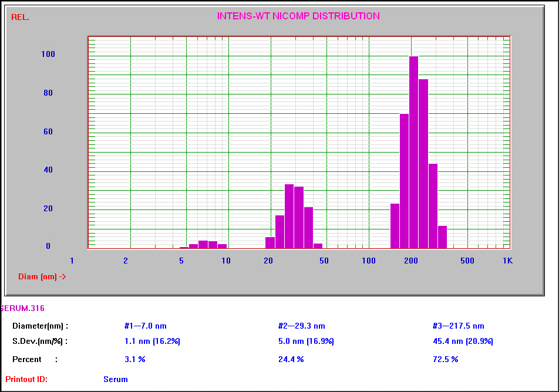Click the 24.4 % percent value
This screenshot has width=559, height=392.
coord(291,359)
